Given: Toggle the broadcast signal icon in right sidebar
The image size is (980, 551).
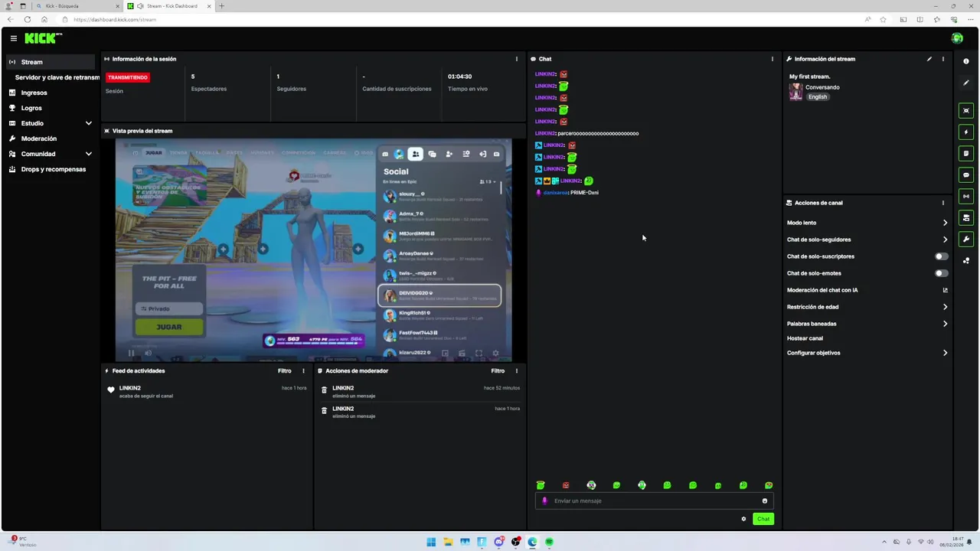Looking at the screenshot, I should (966, 197).
